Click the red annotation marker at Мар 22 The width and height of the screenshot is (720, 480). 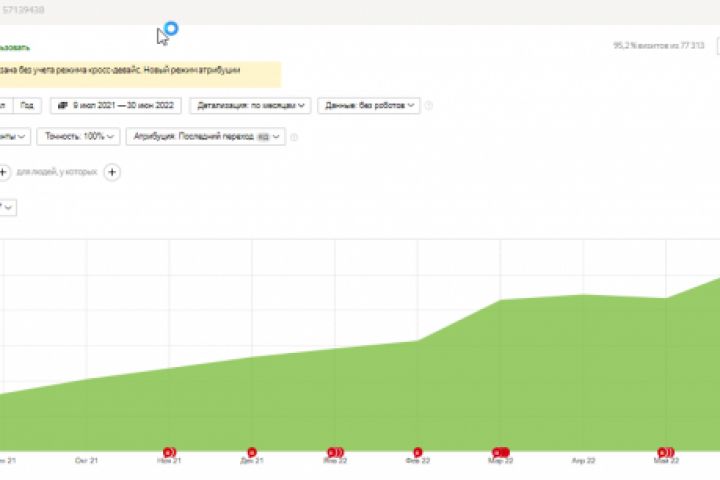tap(501, 452)
